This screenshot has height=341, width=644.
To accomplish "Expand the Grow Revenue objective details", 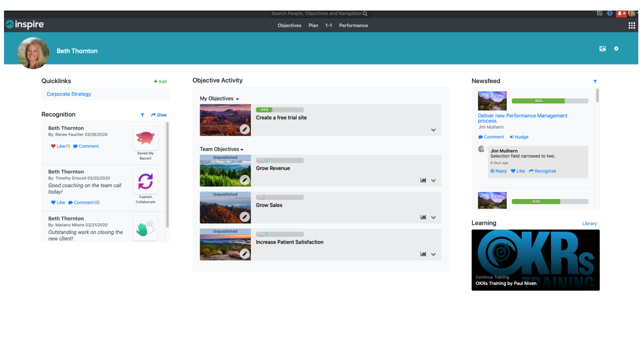I will tap(433, 181).
